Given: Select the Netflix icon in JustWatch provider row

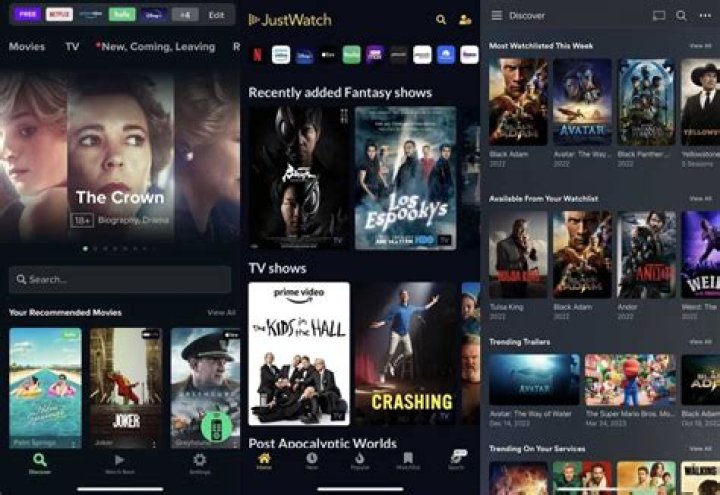Looking at the screenshot, I should coord(257,55).
